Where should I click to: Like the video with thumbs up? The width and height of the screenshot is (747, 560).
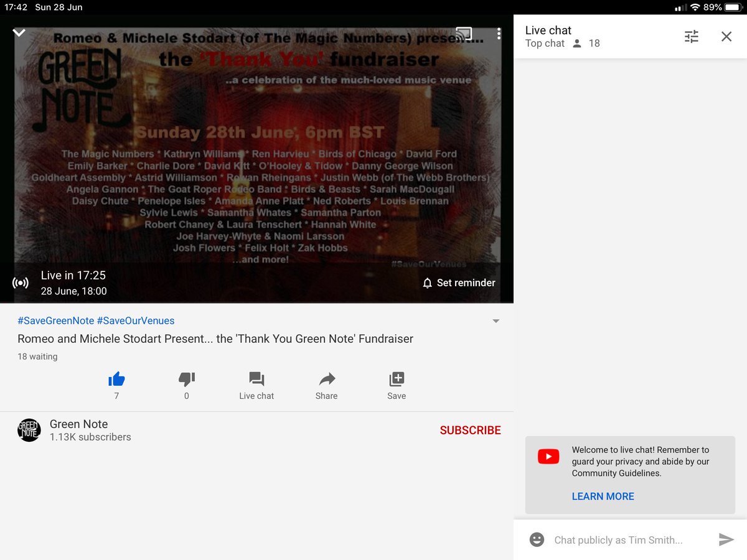click(116, 379)
